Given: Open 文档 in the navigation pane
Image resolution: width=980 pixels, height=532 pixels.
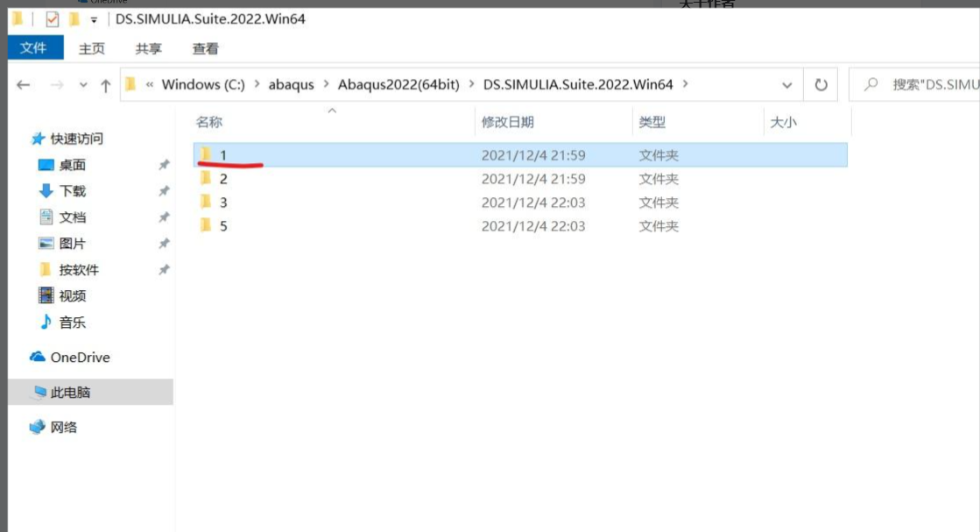Looking at the screenshot, I should click(72, 217).
